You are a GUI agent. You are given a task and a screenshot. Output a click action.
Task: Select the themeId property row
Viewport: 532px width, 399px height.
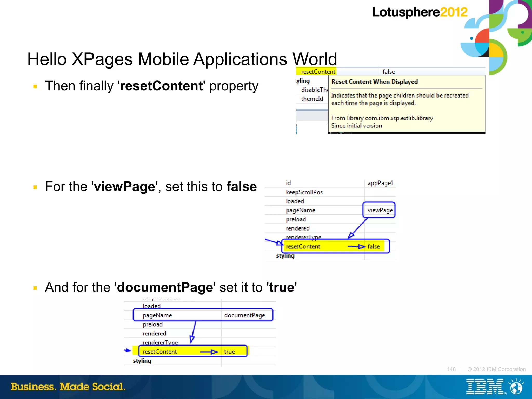[312, 99]
